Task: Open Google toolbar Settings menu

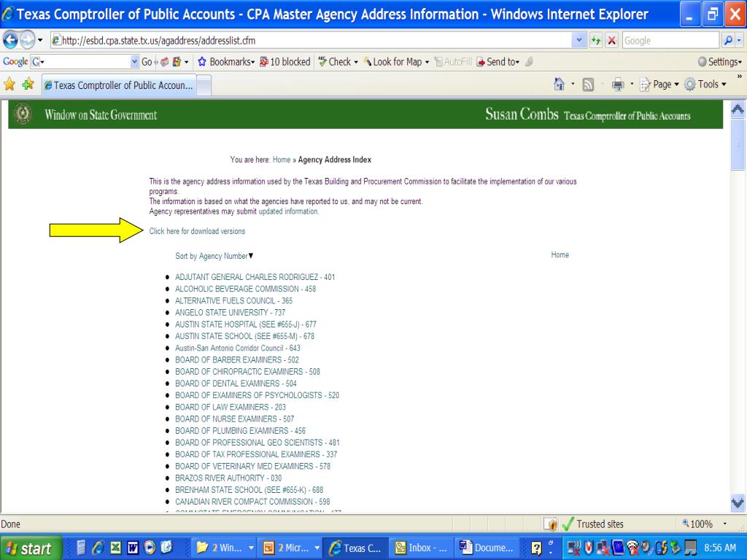Action: coord(720,61)
